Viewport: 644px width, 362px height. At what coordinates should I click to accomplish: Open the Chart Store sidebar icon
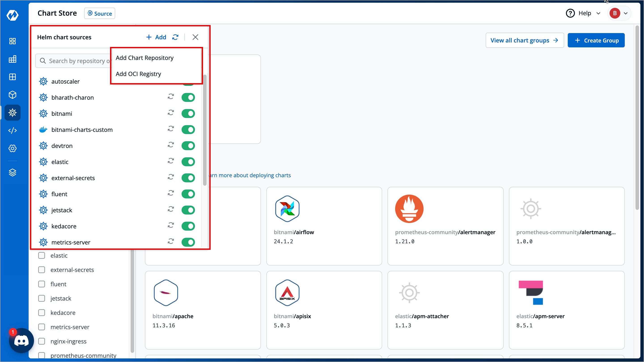[x=12, y=113]
